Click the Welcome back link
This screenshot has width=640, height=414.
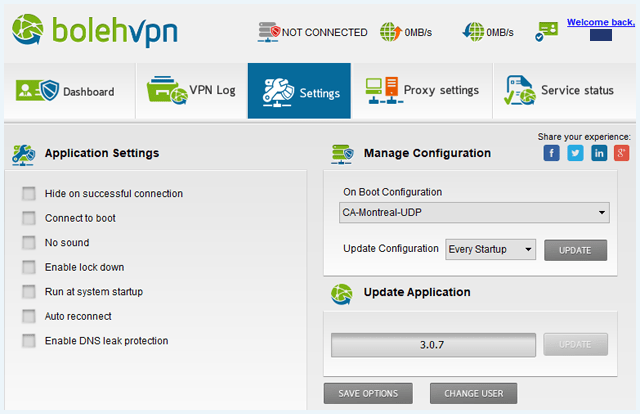tap(601, 22)
